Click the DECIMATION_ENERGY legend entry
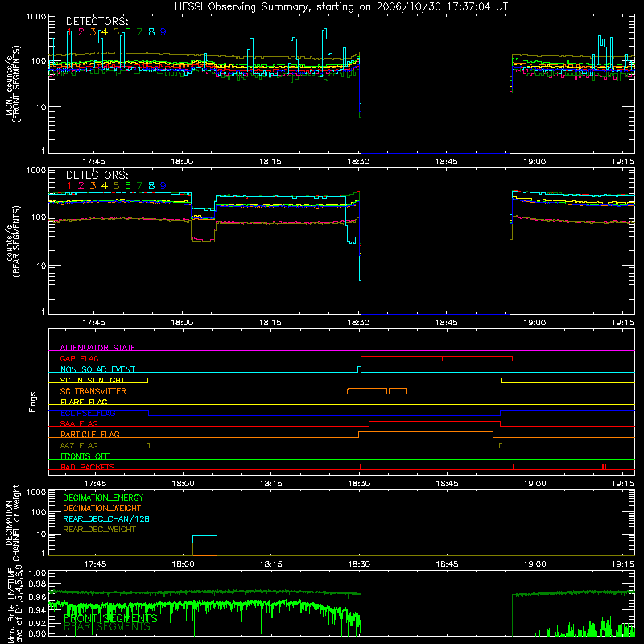Screen dimensions: 644x644 point(103,497)
